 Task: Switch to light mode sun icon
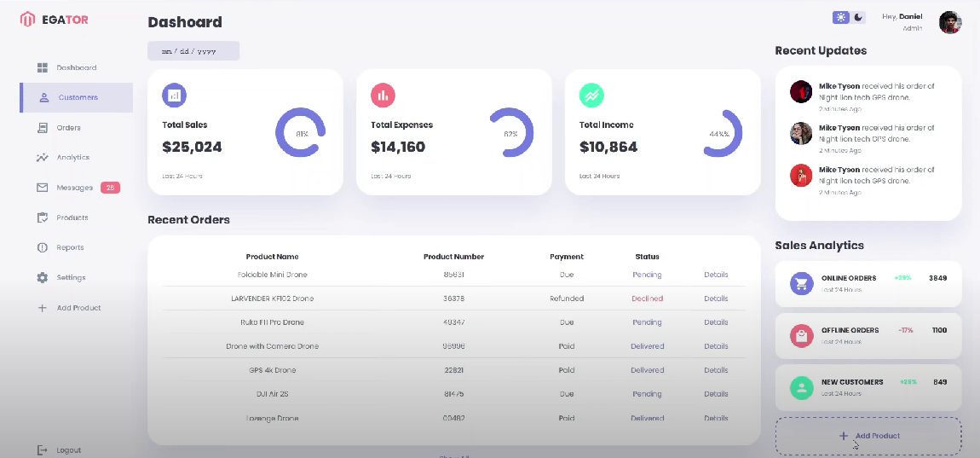[840, 18]
